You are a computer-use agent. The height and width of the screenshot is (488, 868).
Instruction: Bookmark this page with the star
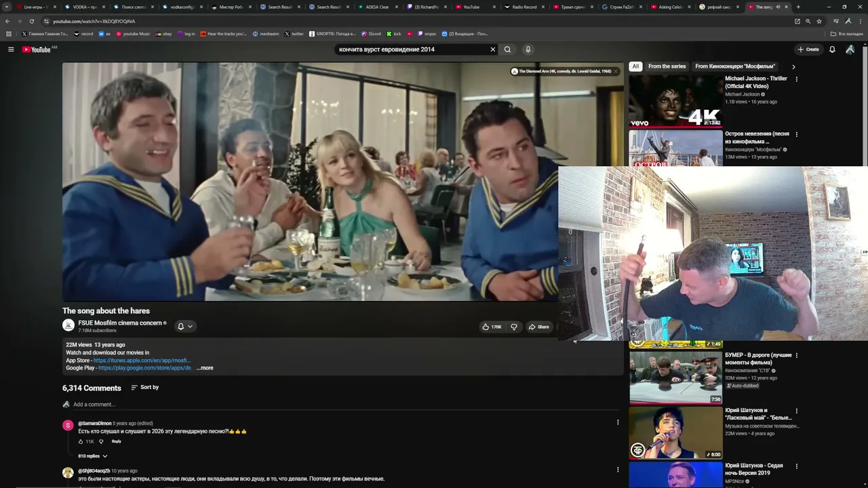pyautogui.click(x=819, y=21)
